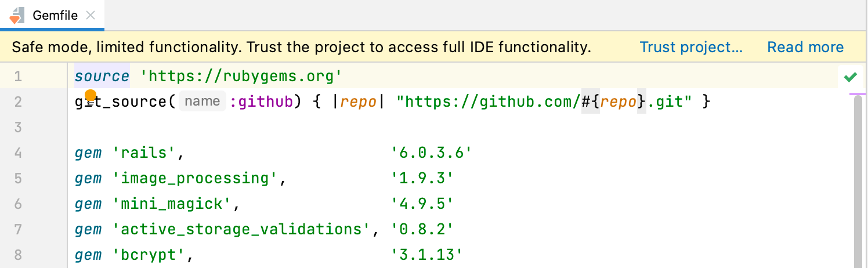Click the 'bcrypt' gem name
This screenshot has width=868, height=268.
tap(152, 255)
